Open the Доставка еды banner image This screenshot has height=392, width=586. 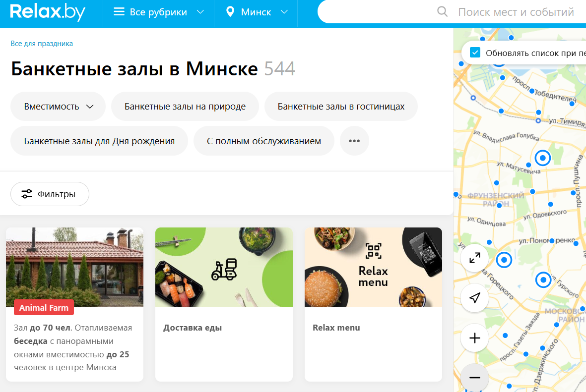(x=224, y=267)
